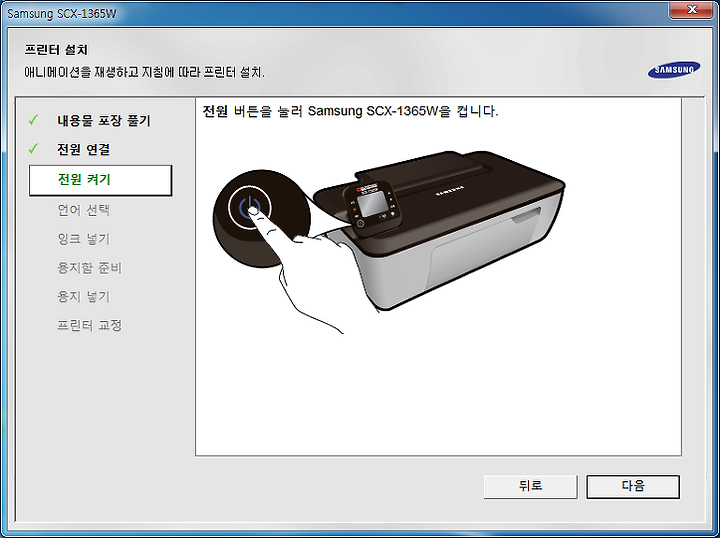Select the 전원 연결 step

coord(84,149)
